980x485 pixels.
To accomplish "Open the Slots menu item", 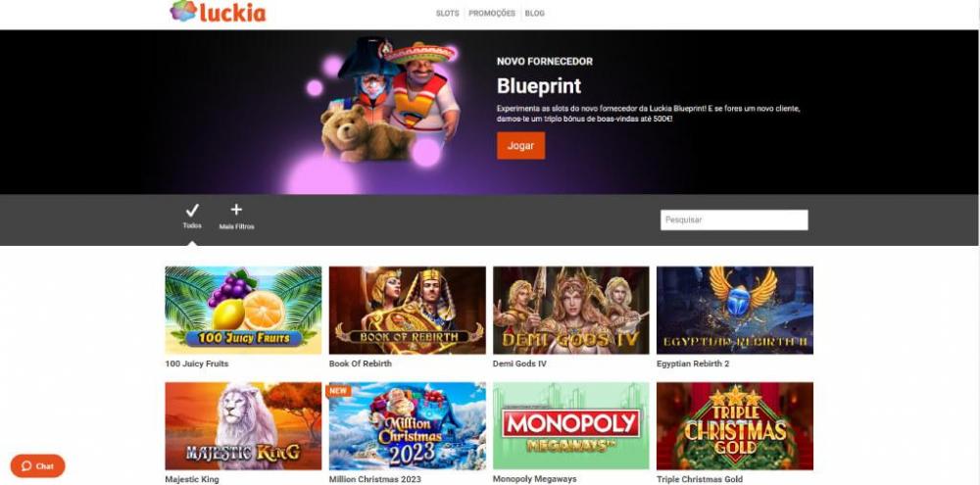I will (448, 13).
